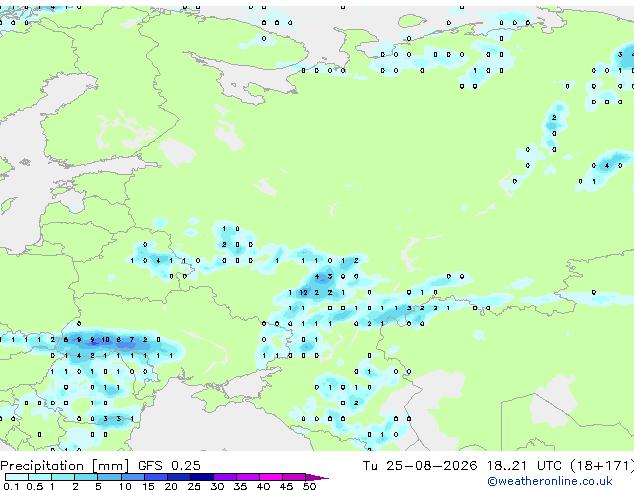
Task: Click the legend swatch between 40 and 45
Action: (271, 477)
